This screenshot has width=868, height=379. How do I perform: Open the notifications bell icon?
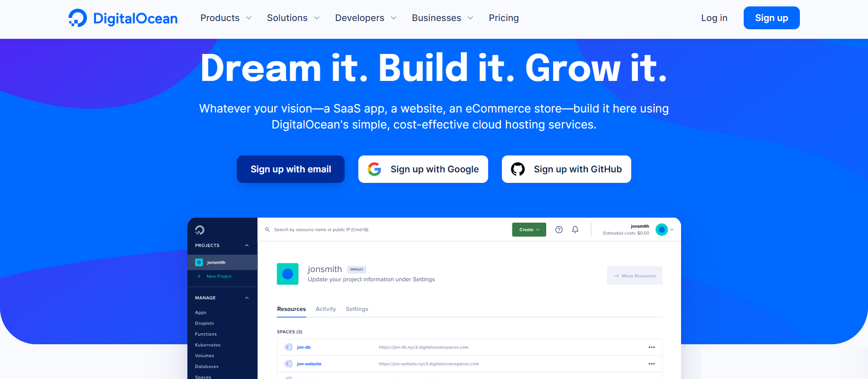click(575, 230)
